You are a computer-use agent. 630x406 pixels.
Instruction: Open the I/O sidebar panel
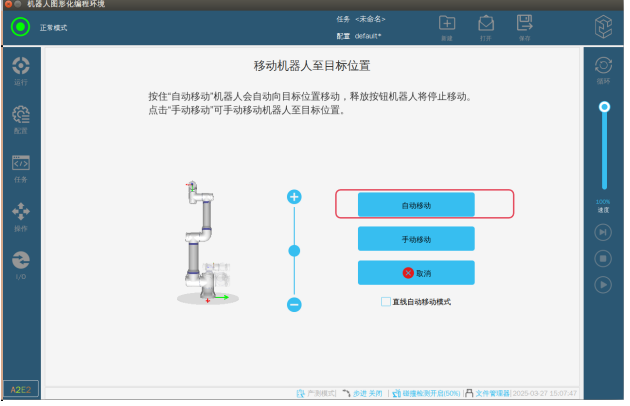20,264
